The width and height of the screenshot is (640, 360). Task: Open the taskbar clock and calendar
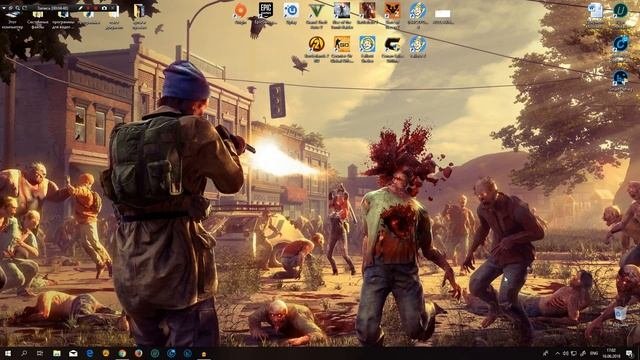(611, 353)
